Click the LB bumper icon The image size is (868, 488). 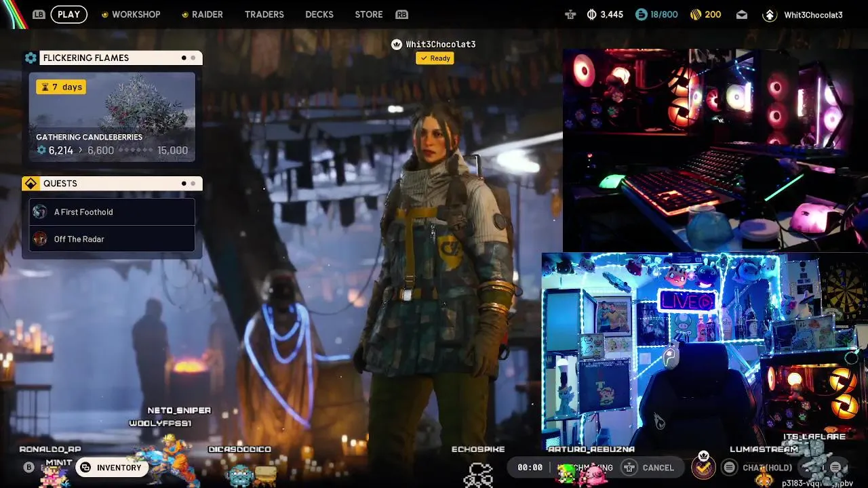[39, 14]
